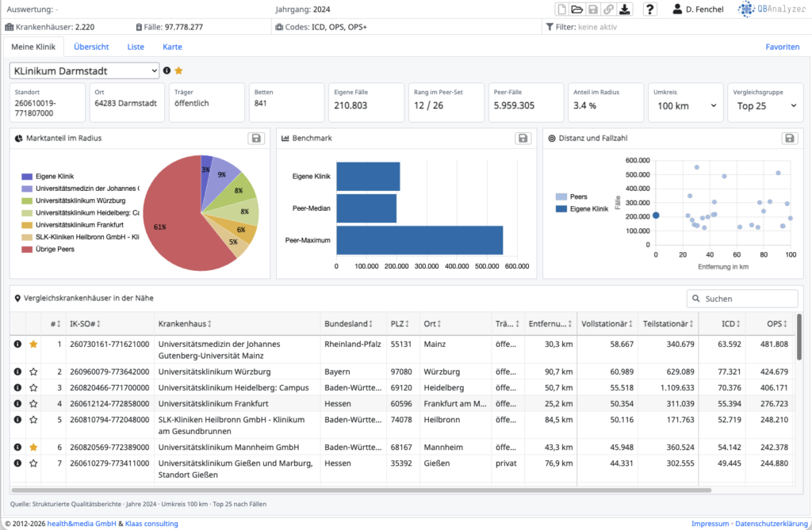Click the user profile icon for D. Fenchel
The height and width of the screenshot is (530, 812).
(x=677, y=9)
